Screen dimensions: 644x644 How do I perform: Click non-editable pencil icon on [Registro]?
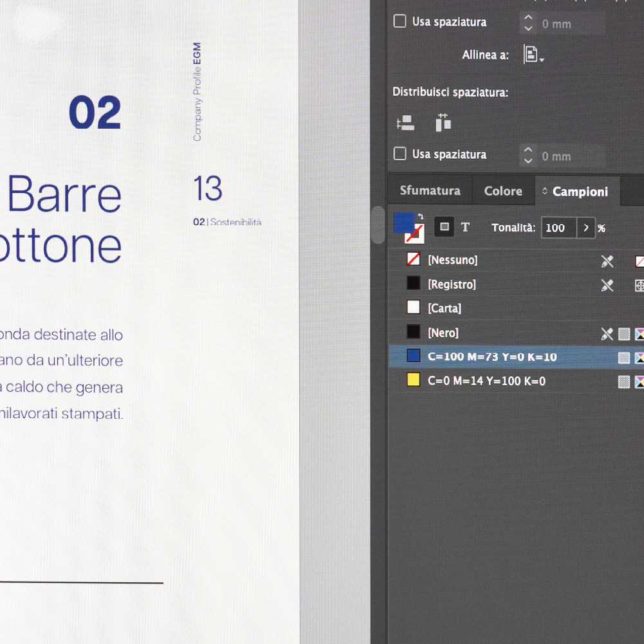(x=607, y=285)
